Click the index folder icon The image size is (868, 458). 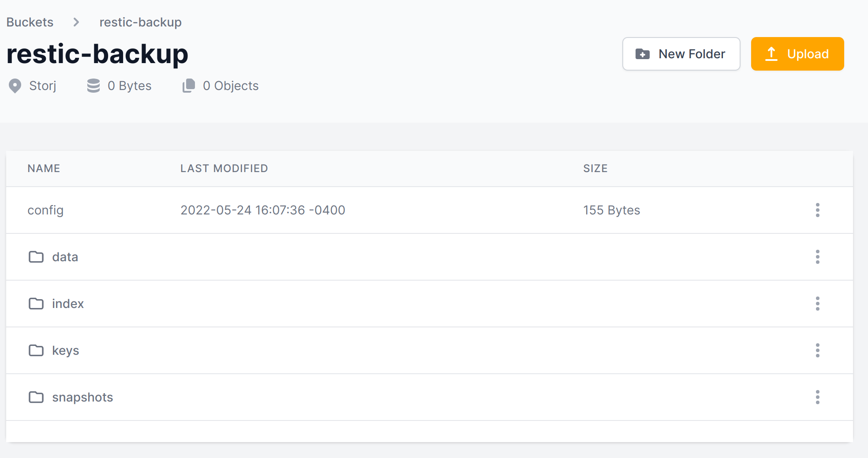point(36,304)
